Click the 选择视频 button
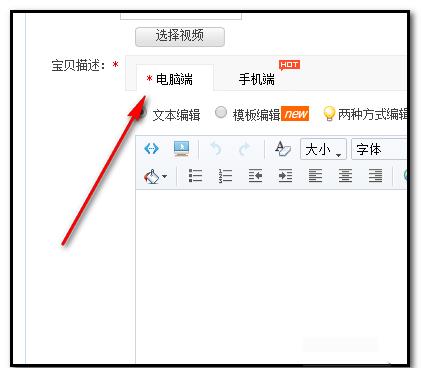The height and width of the screenshot is (368, 421). [x=180, y=36]
